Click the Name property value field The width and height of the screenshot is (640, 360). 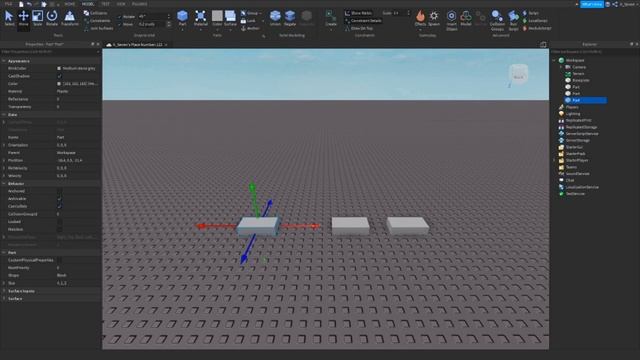click(x=78, y=138)
